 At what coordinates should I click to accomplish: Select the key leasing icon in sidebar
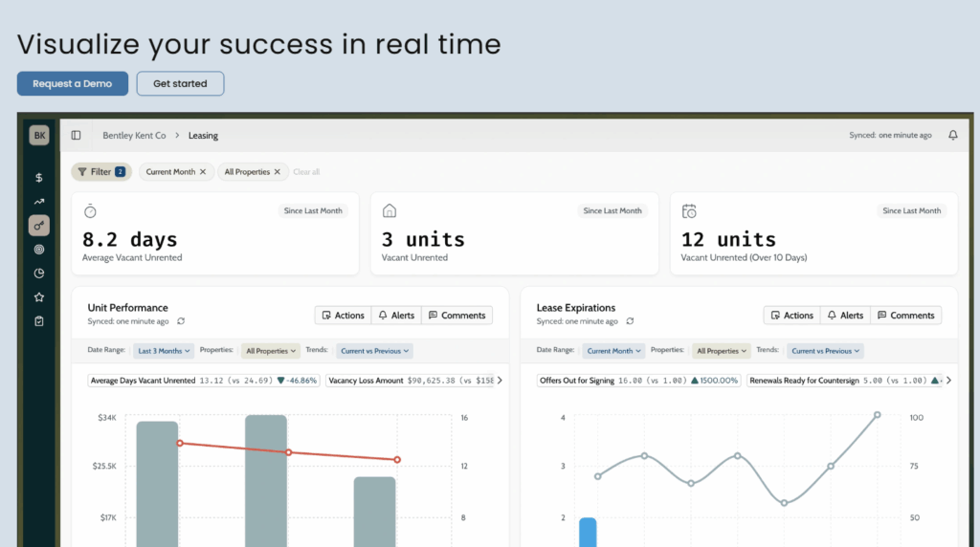[x=39, y=226]
